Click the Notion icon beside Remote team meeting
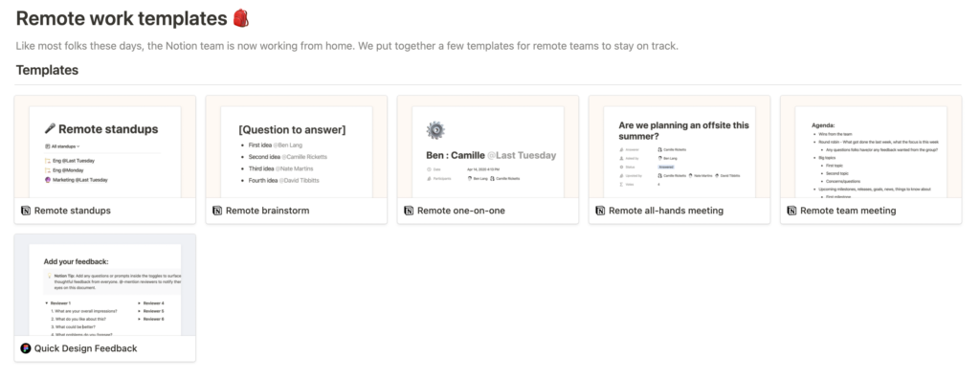The image size is (980, 380). click(x=791, y=211)
